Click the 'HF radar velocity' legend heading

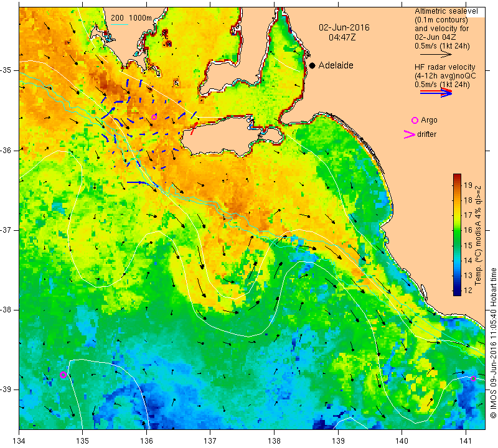[x=444, y=67]
